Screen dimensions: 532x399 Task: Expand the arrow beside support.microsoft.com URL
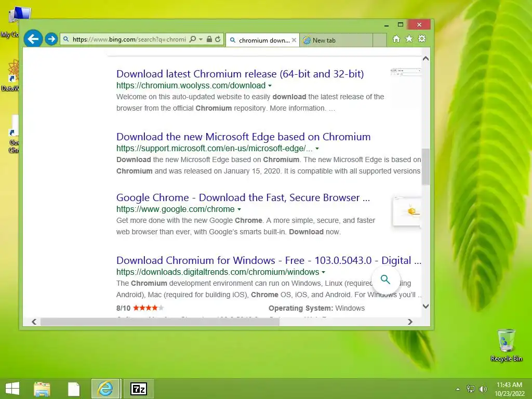tap(317, 149)
